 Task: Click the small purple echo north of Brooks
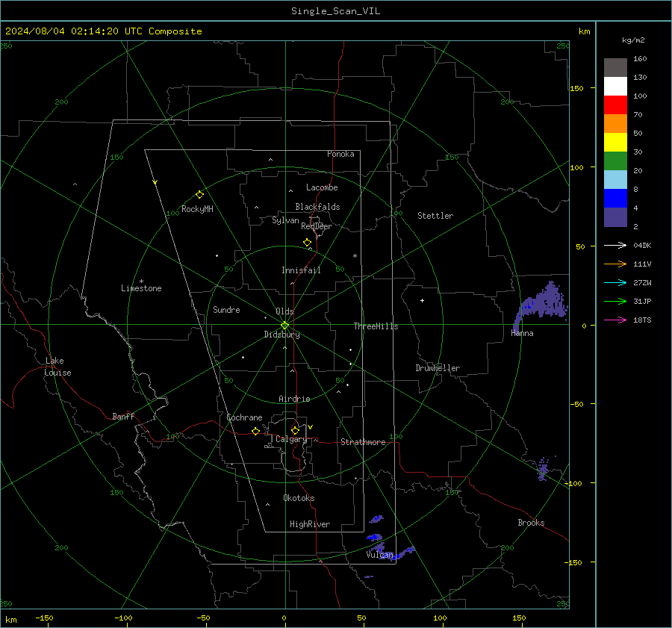coord(543,468)
